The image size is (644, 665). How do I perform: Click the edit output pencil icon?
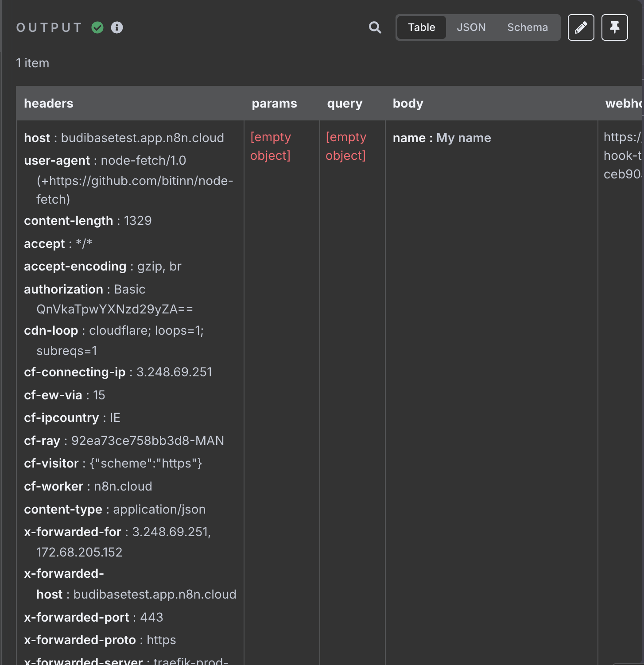581,27
